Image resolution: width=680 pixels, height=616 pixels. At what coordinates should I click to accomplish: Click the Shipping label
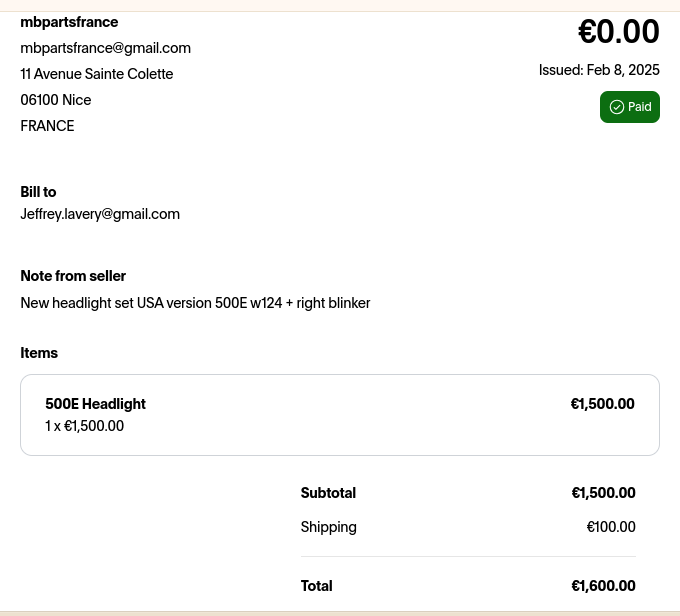(328, 527)
